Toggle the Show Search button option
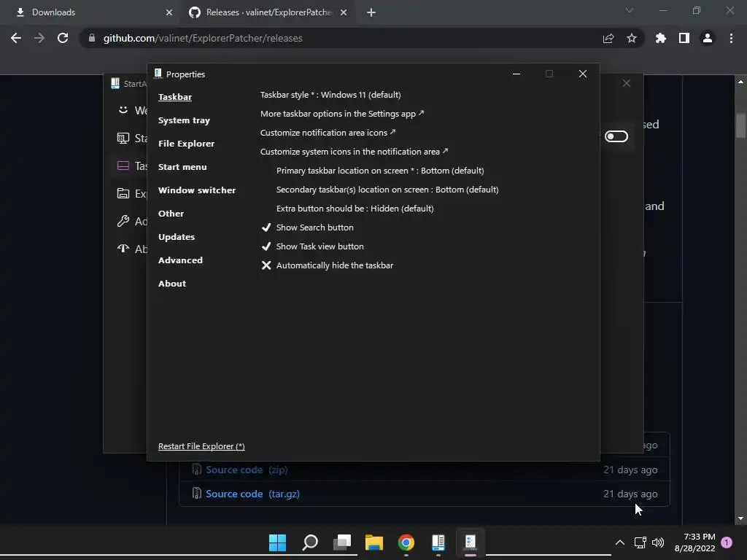The height and width of the screenshot is (560, 747). pyautogui.click(x=307, y=227)
